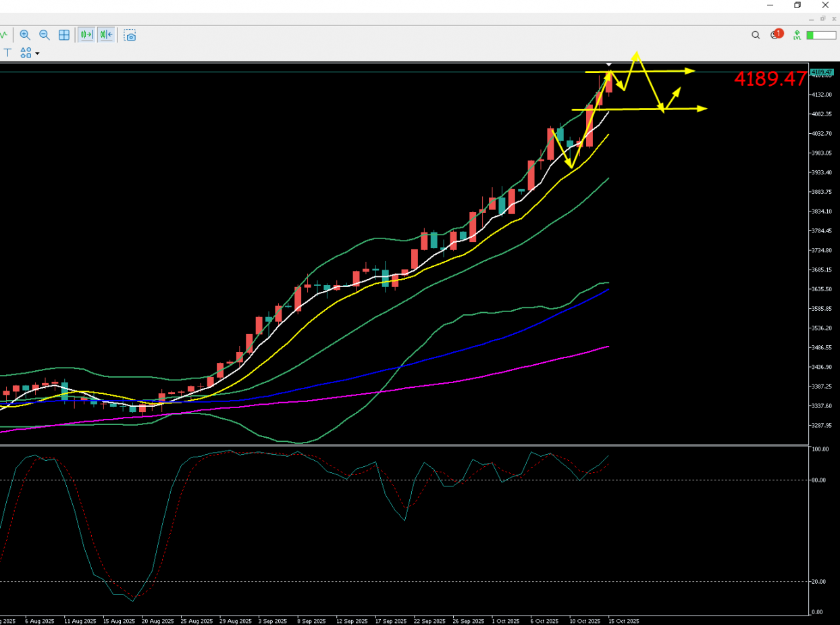
Task: Open search with the magnifying glass icon
Action: [x=756, y=35]
